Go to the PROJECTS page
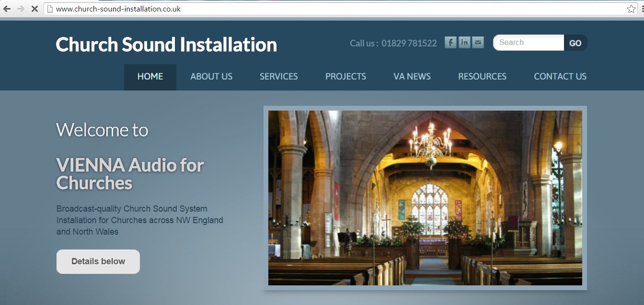 [345, 77]
